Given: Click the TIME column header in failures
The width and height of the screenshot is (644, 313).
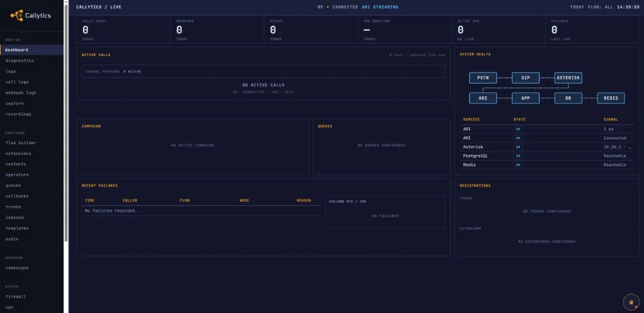Looking at the screenshot, I should 89,201.
